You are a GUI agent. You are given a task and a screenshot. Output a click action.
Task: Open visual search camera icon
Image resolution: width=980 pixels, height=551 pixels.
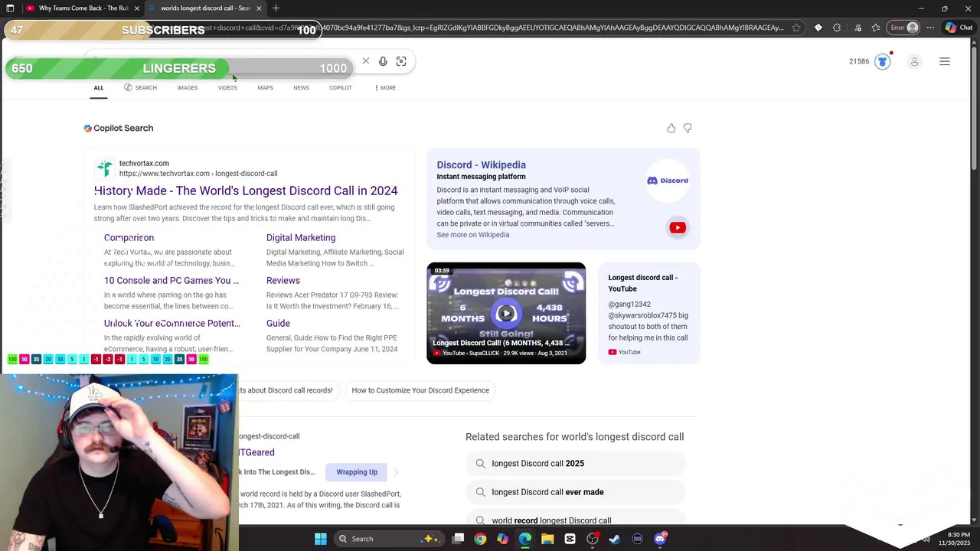pyautogui.click(x=401, y=61)
